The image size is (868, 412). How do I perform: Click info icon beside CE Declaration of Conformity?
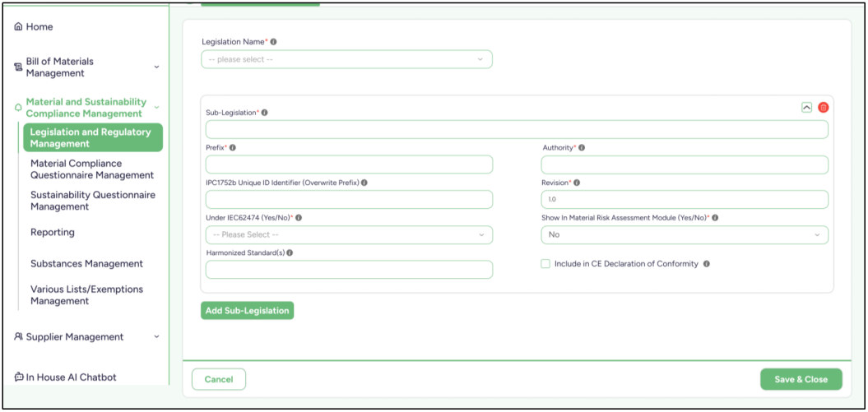click(707, 264)
